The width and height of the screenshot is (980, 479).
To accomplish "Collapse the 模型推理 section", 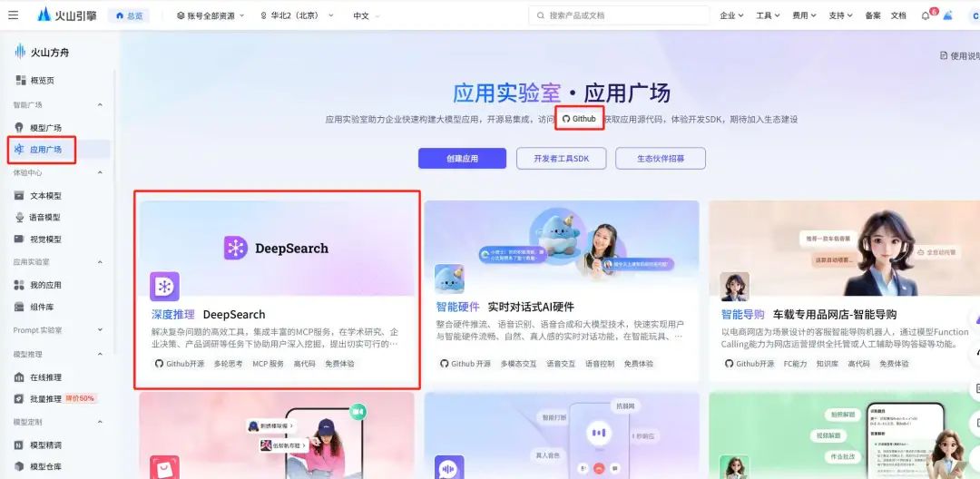I will 100,354.
